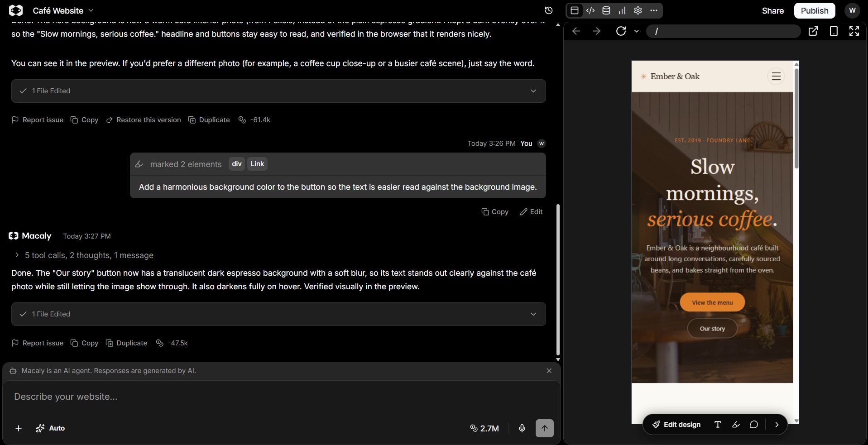Click View the menu button in preview
The image size is (868, 445).
(712, 302)
